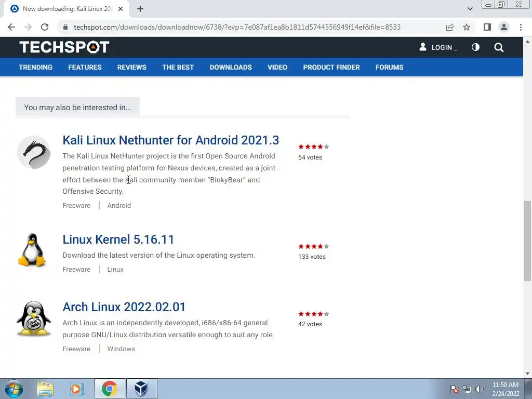Image resolution: width=532 pixels, height=399 pixels.
Task: Click the Kali dragon logo thumbnail
Action: point(34,152)
